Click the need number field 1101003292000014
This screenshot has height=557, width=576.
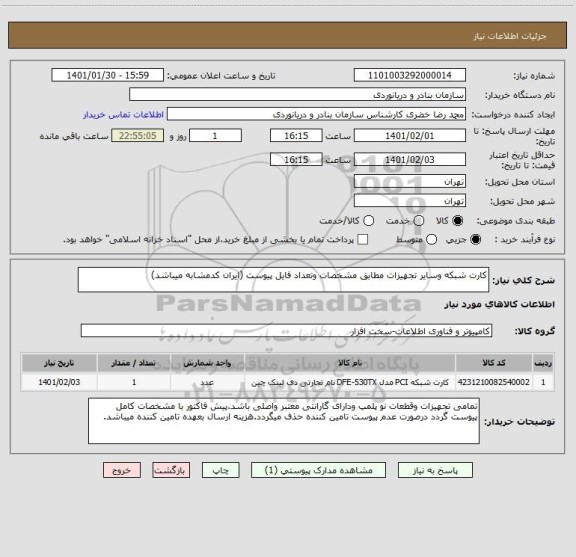tap(410, 75)
